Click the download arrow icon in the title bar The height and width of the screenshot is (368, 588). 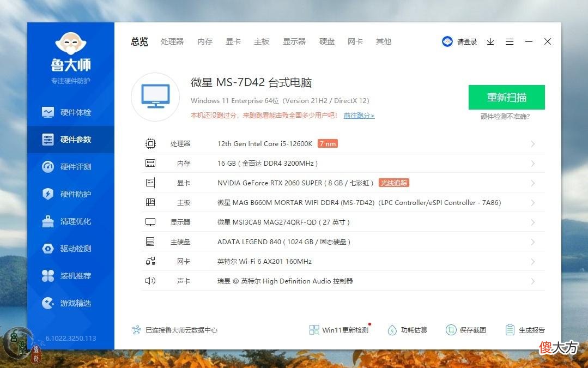coord(490,41)
